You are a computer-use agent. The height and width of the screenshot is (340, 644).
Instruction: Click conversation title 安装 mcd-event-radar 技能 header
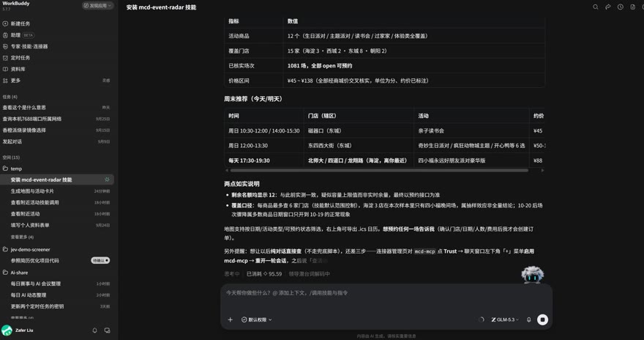coord(161,7)
